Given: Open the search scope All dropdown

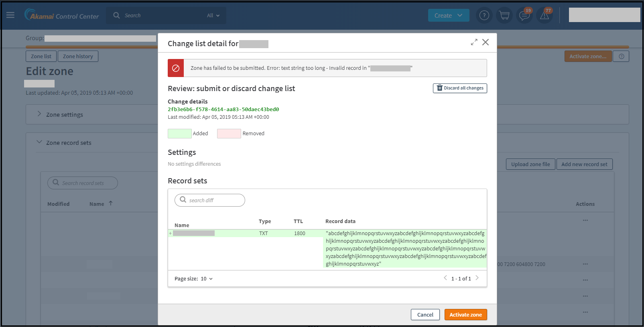Looking at the screenshot, I should pos(213,16).
